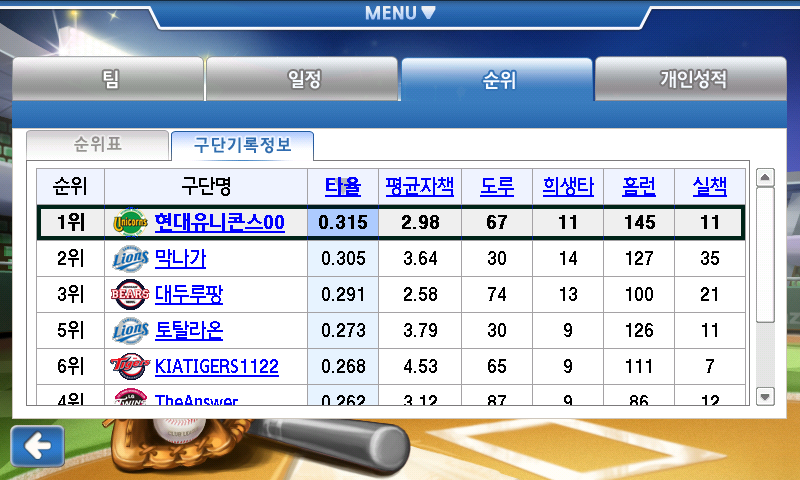Click errors value 7
This screenshot has height=480, width=800.
coord(710,366)
